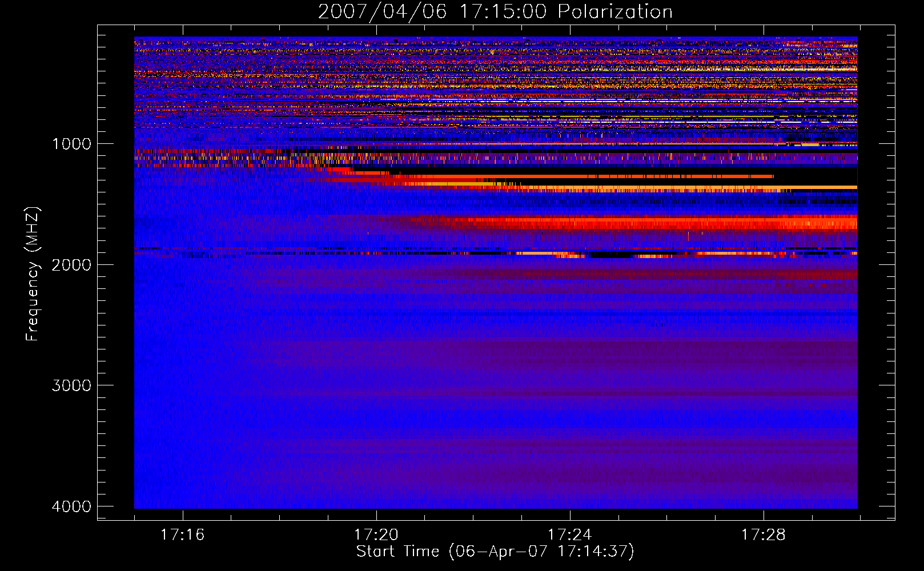924x571 pixels.
Task: Click the bright red emission band near 1600 MHz
Action: point(628,222)
